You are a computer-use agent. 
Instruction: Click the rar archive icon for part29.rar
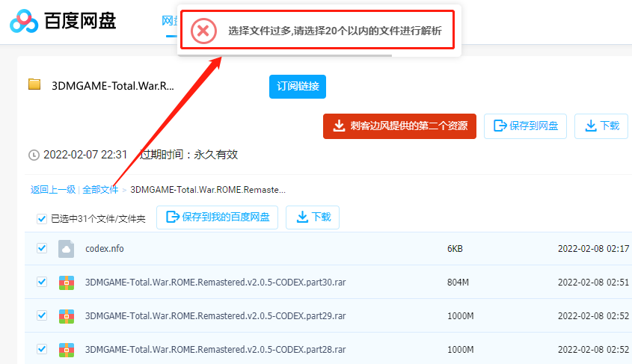pyautogui.click(x=67, y=316)
